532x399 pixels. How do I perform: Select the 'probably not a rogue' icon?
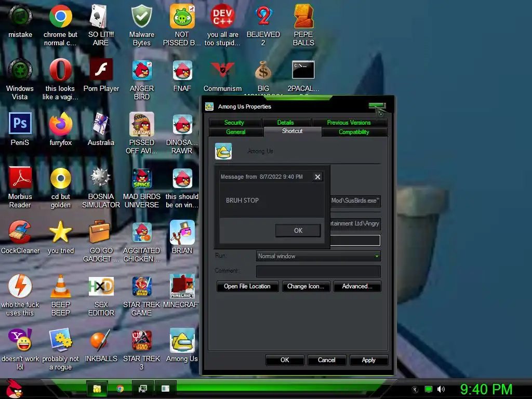click(60, 340)
